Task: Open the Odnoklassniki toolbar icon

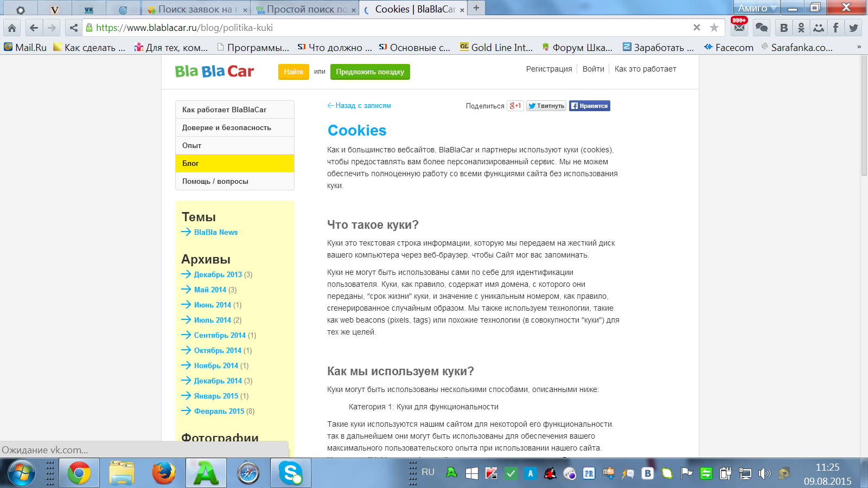Action: click(801, 28)
